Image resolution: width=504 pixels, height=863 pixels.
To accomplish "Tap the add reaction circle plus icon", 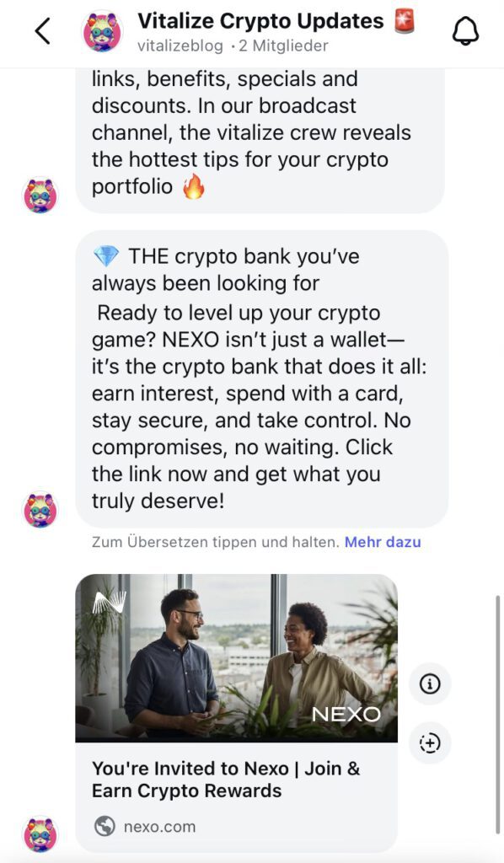I will (431, 743).
